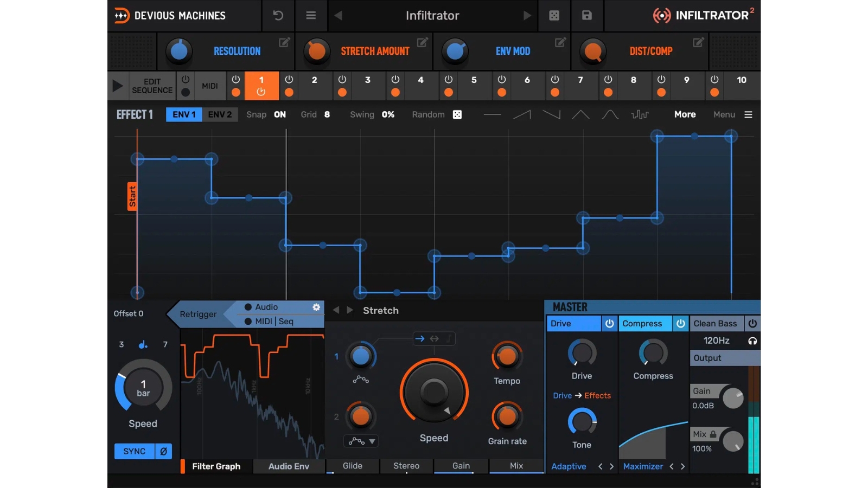The image size is (868, 488).
Task: Open the Stereo parameter tab
Action: pos(406,466)
